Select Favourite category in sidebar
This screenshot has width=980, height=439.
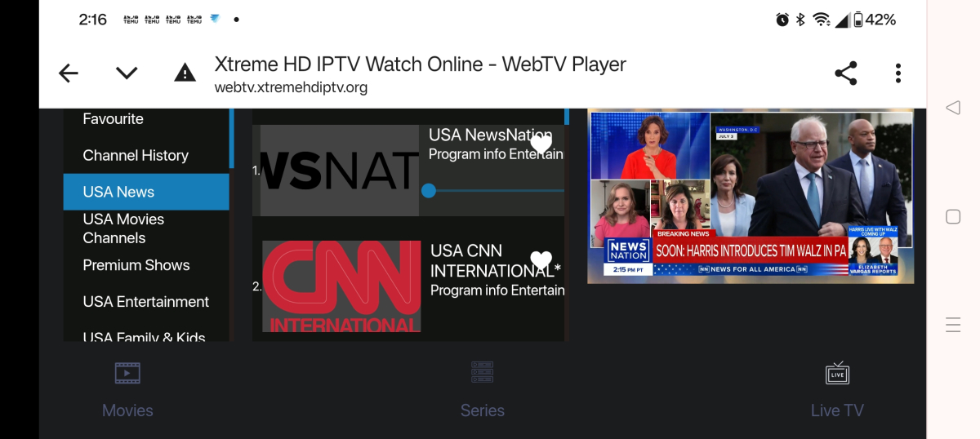(x=113, y=119)
